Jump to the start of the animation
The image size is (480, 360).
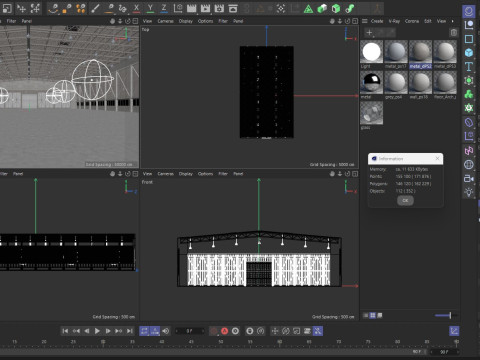click(65, 331)
